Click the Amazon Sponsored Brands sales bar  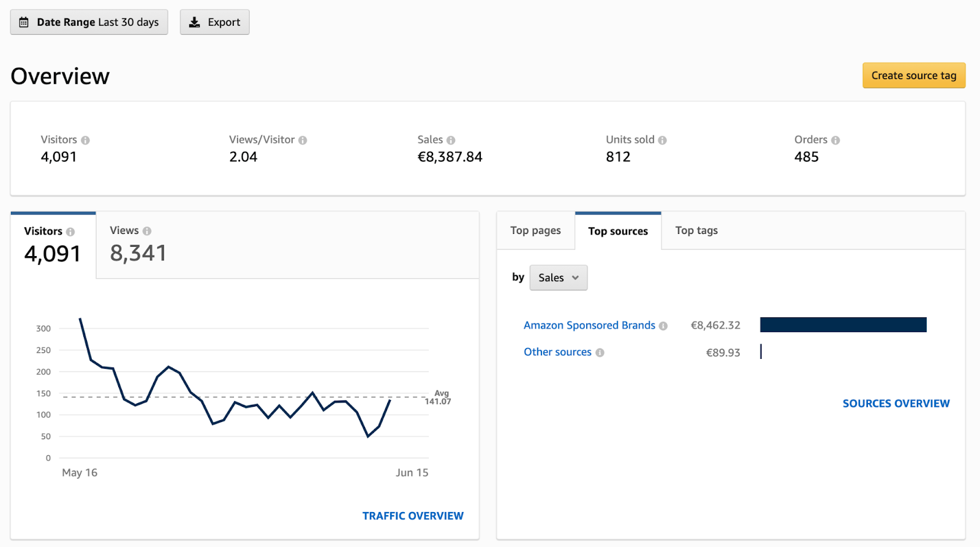(x=843, y=325)
